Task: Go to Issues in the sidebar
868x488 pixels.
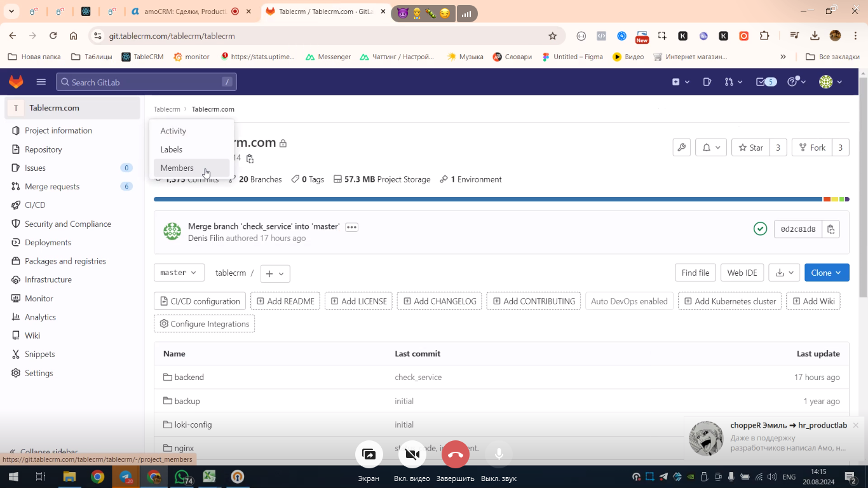Action: 72,168
